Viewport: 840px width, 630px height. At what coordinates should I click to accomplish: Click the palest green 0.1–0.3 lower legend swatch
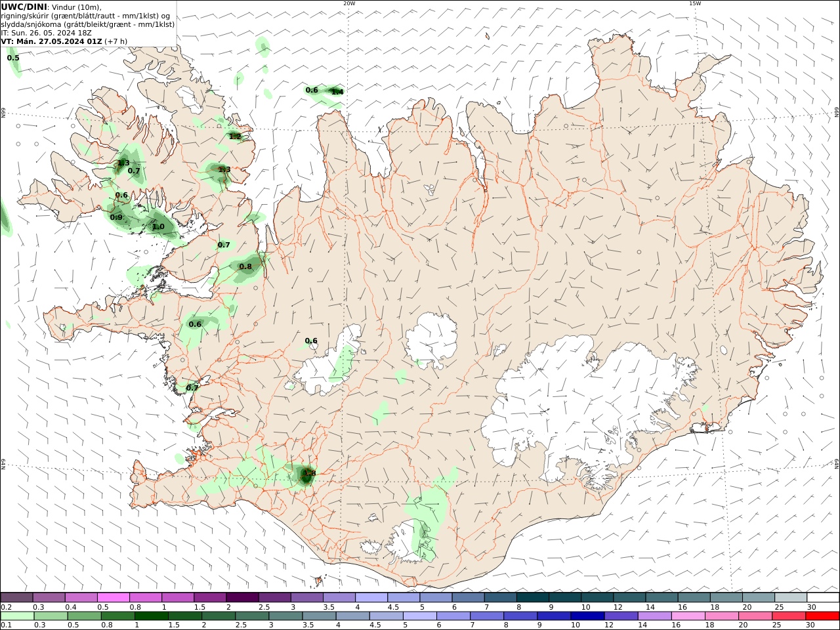click(17, 616)
